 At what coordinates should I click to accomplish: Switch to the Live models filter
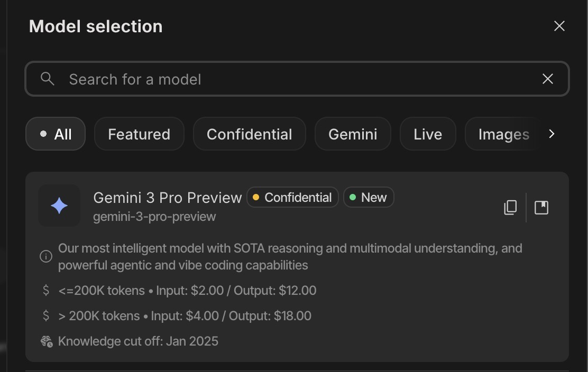point(428,134)
